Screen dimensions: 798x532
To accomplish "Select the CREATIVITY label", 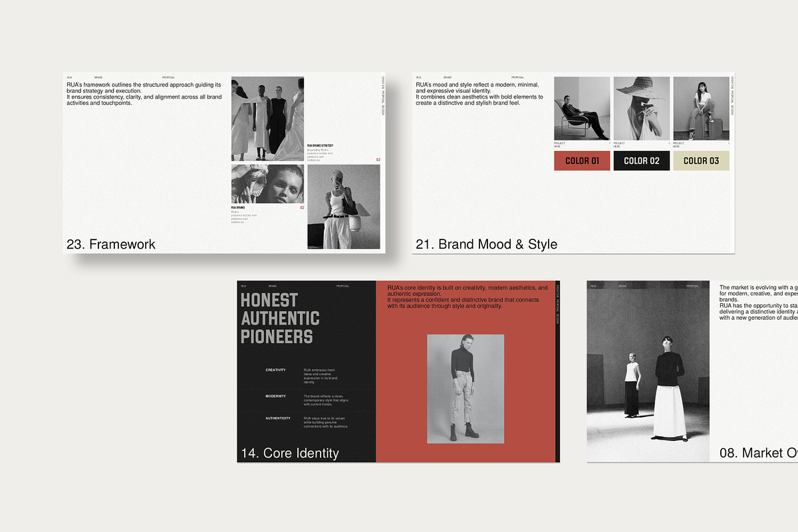I will [275, 370].
